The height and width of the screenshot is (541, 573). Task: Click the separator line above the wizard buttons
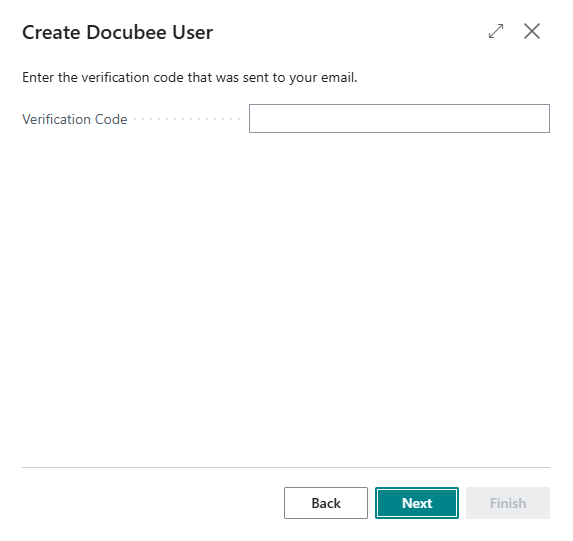286,467
